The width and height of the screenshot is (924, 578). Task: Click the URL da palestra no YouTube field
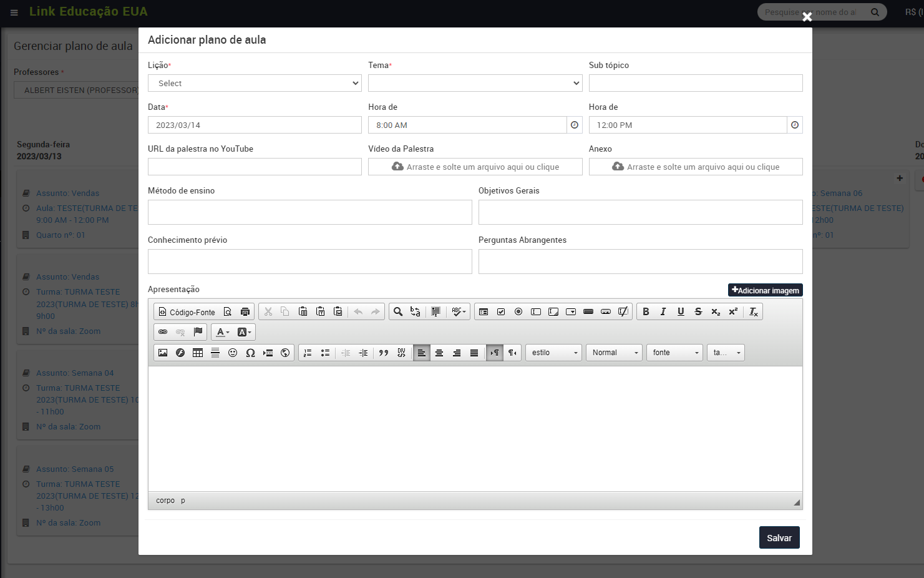pyautogui.click(x=255, y=167)
